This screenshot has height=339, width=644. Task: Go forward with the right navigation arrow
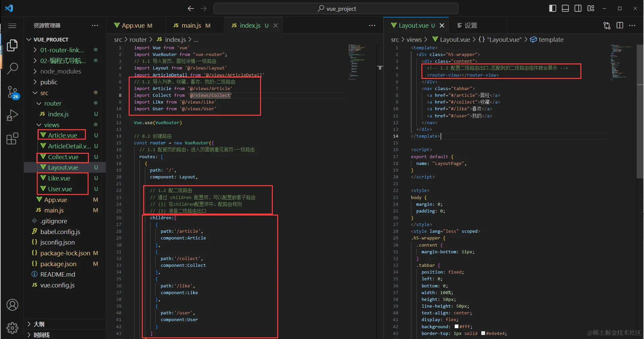click(203, 8)
